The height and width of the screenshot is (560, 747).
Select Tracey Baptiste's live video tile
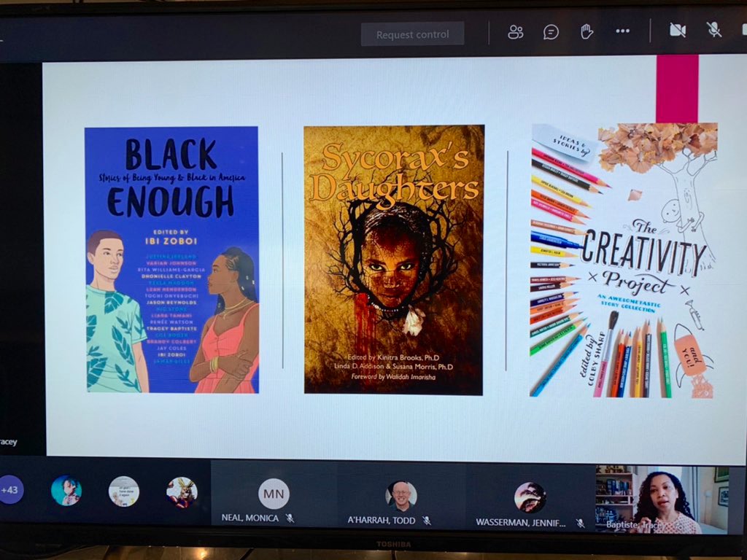pyautogui.click(x=662, y=499)
